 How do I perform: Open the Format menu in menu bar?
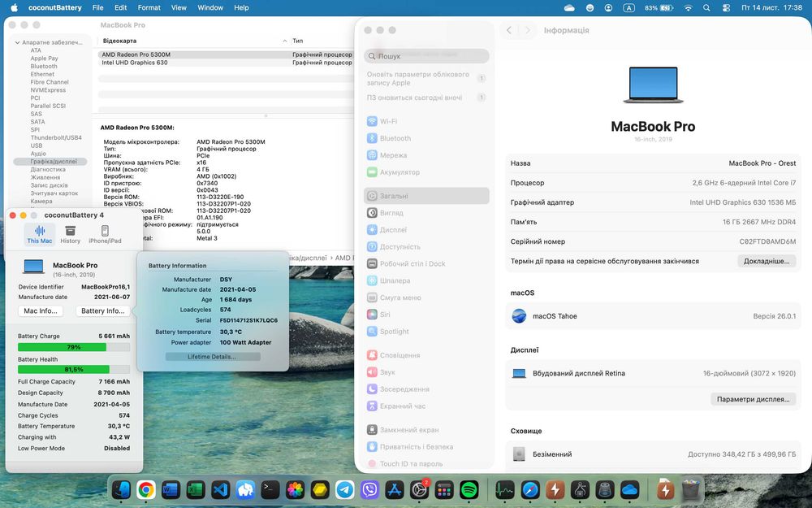coord(149,7)
